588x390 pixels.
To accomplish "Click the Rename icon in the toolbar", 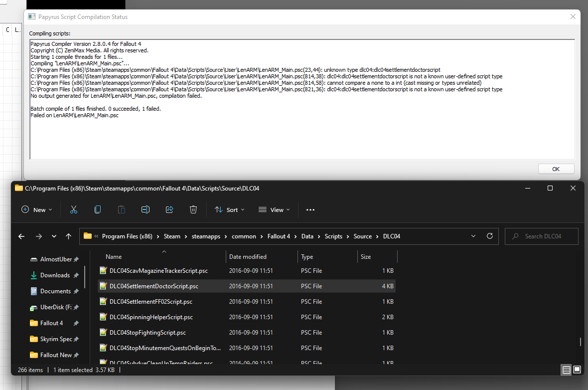I will [146, 209].
